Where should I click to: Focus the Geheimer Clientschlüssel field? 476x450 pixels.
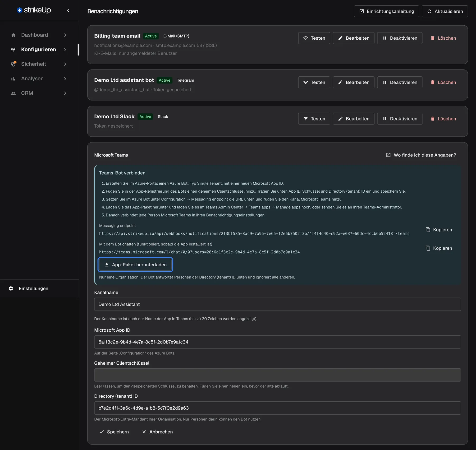(277, 375)
